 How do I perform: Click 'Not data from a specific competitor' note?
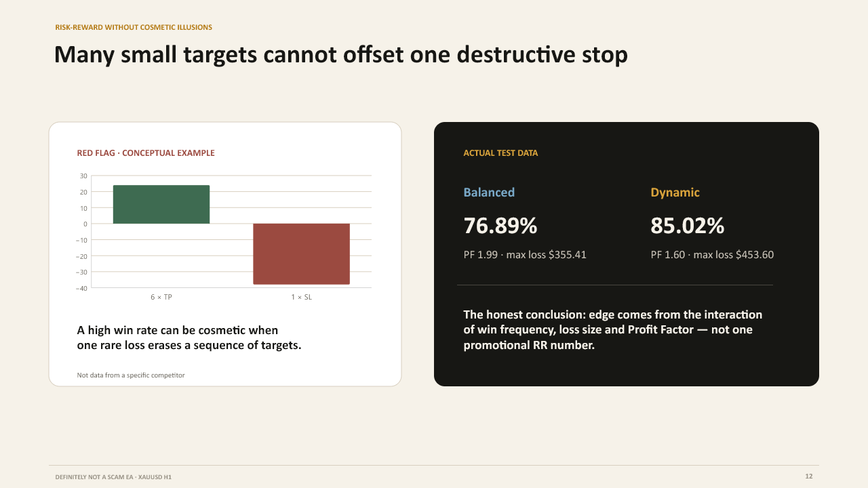pos(131,375)
